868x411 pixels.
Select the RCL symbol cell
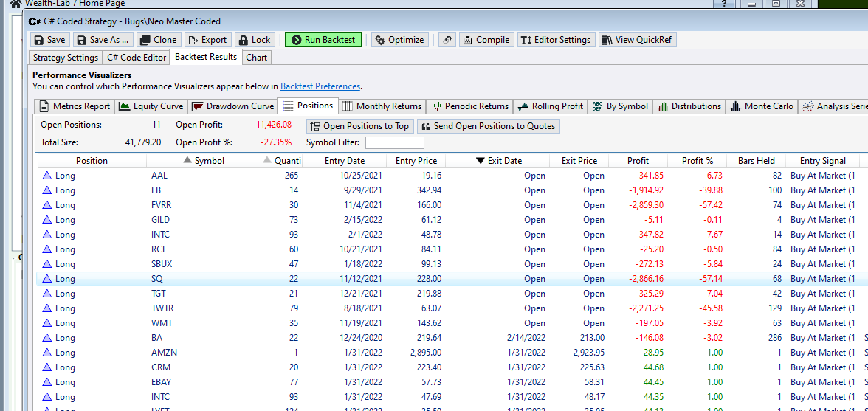(x=159, y=249)
